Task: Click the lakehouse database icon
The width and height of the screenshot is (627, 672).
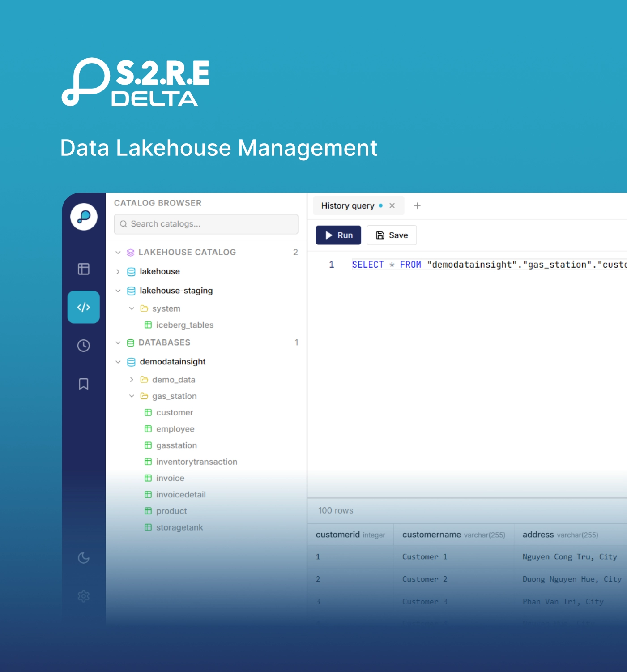Action: (131, 272)
